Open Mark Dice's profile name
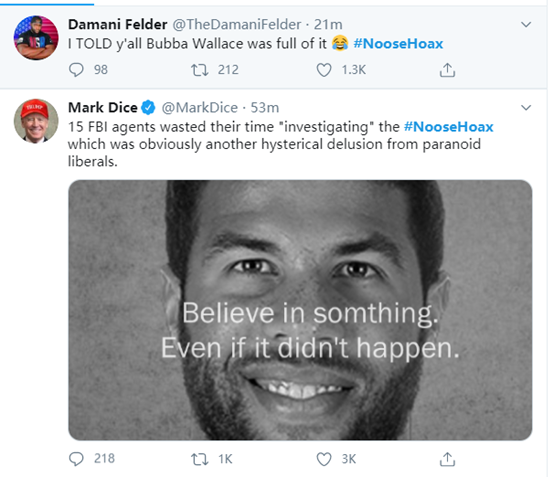This screenshot has width=554, height=477. (x=102, y=107)
